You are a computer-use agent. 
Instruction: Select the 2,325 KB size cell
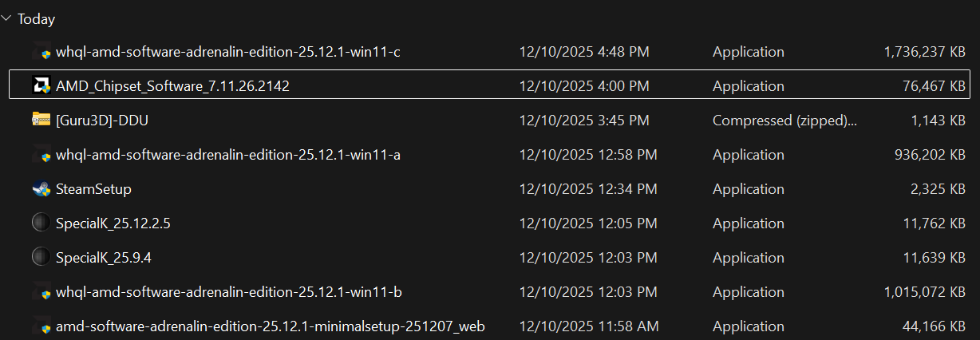935,189
